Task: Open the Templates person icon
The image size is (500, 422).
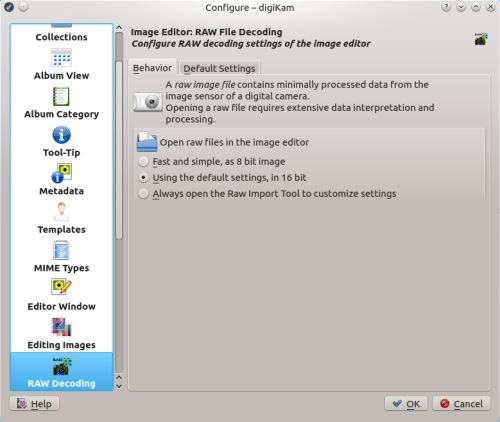Action: pyautogui.click(x=62, y=212)
